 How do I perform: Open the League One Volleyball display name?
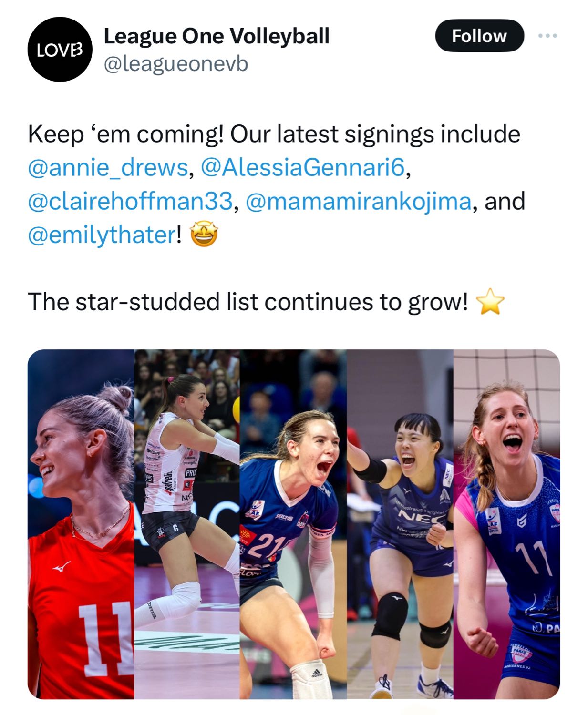click(x=217, y=36)
